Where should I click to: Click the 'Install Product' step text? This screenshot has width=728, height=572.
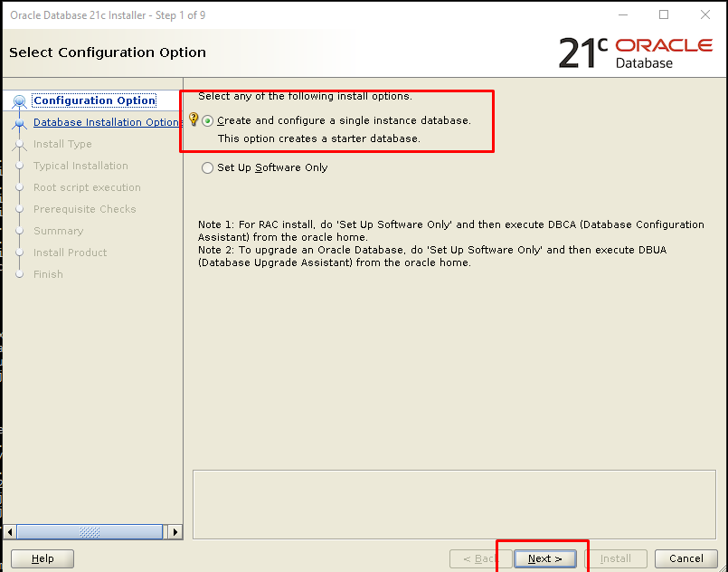pos(71,253)
